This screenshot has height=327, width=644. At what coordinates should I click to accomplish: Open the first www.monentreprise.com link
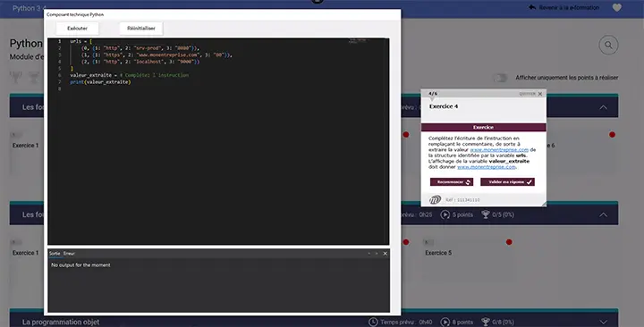coord(499,150)
